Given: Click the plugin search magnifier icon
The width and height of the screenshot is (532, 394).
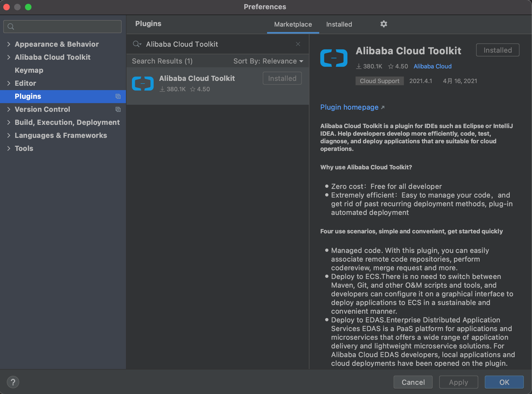Looking at the screenshot, I should point(137,44).
